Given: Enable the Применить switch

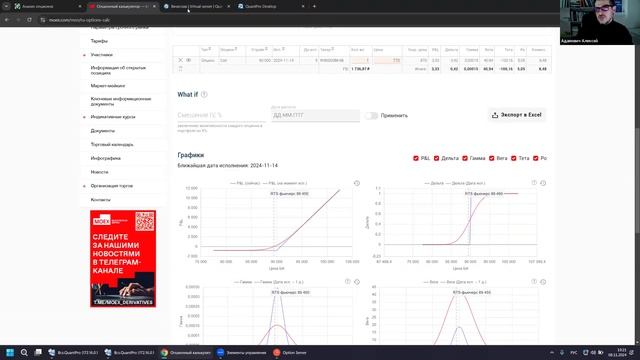Looking at the screenshot, I should [x=371, y=116].
